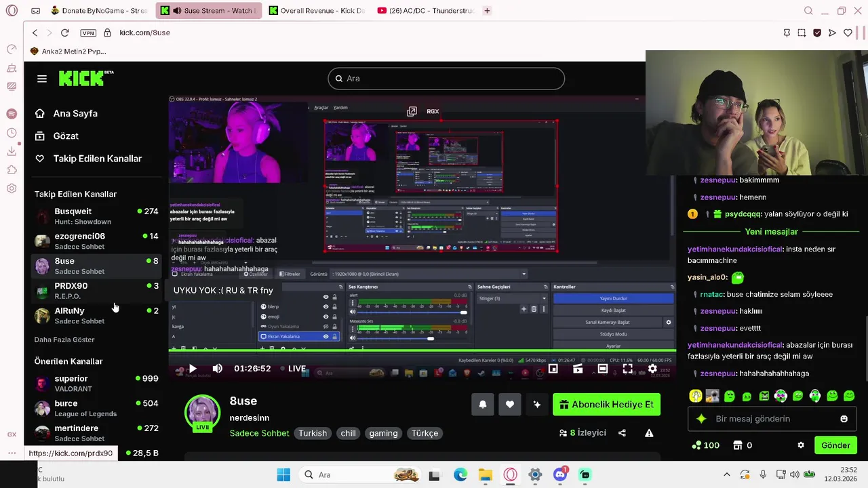Open ezogrenci06 channel
This screenshot has height=488, width=868.
click(x=96, y=241)
